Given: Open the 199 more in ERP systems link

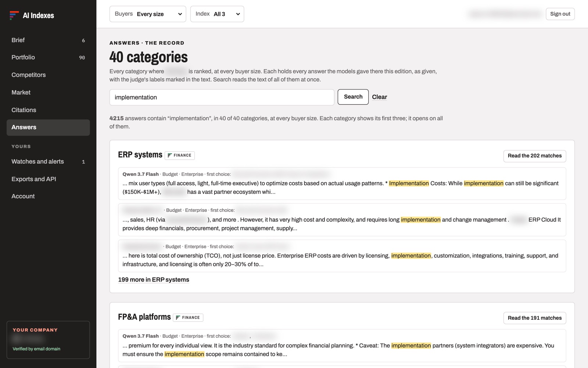Looking at the screenshot, I should click(x=154, y=280).
